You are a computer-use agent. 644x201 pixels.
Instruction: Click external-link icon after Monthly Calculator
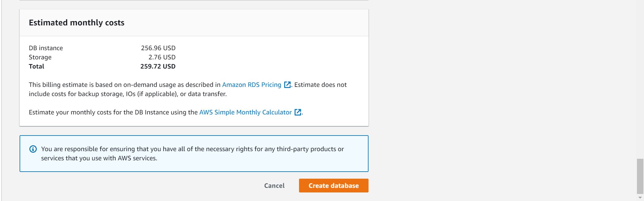coord(298,112)
